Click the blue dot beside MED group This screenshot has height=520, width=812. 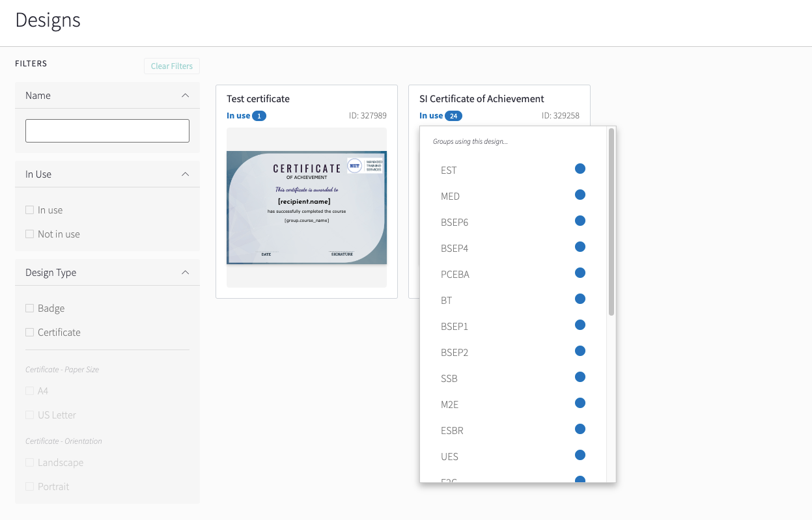coord(580,195)
